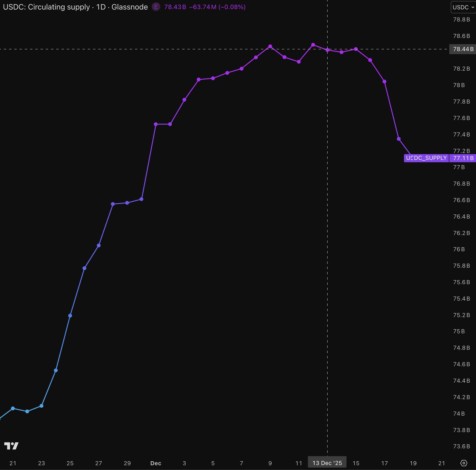This screenshot has height=470, width=476.
Task: Click the TradingView logo
Action: (12, 446)
